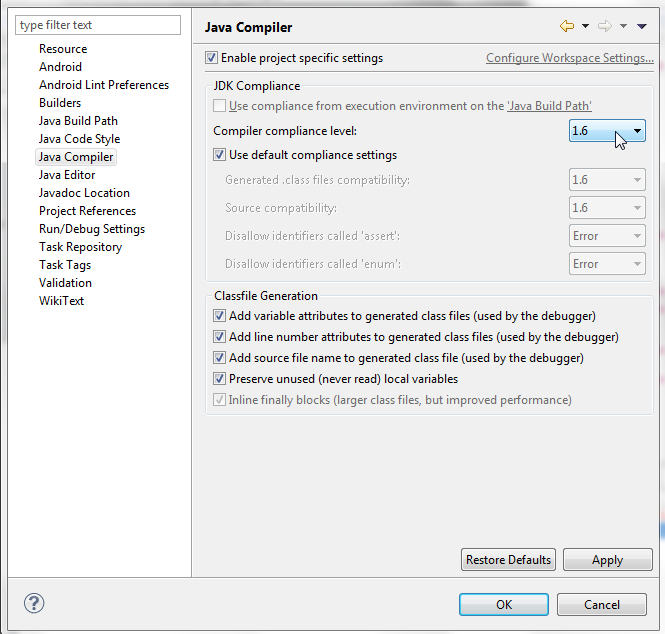Click the Cancel button
The image size is (665, 634).
[602, 604]
